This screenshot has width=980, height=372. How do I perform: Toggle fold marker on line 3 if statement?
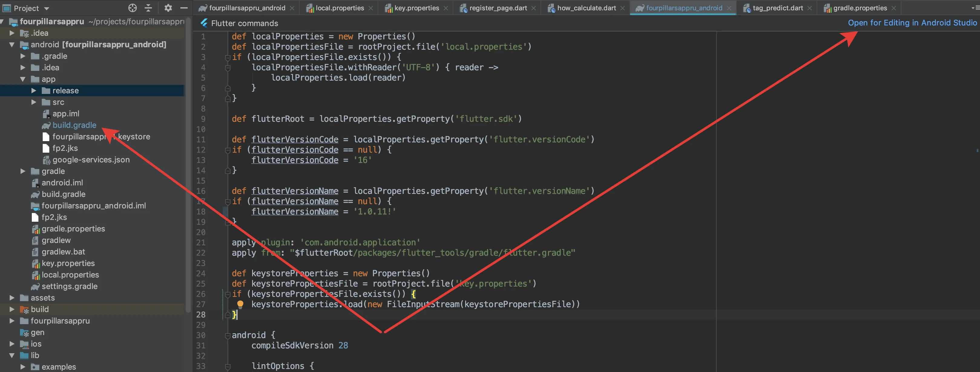pyautogui.click(x=228, y=58)
